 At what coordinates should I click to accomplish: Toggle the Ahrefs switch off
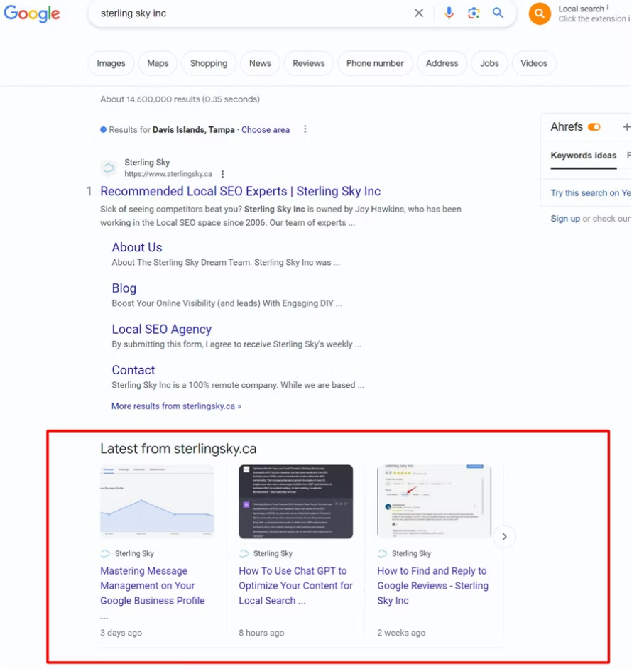click(x=594, y=127)
